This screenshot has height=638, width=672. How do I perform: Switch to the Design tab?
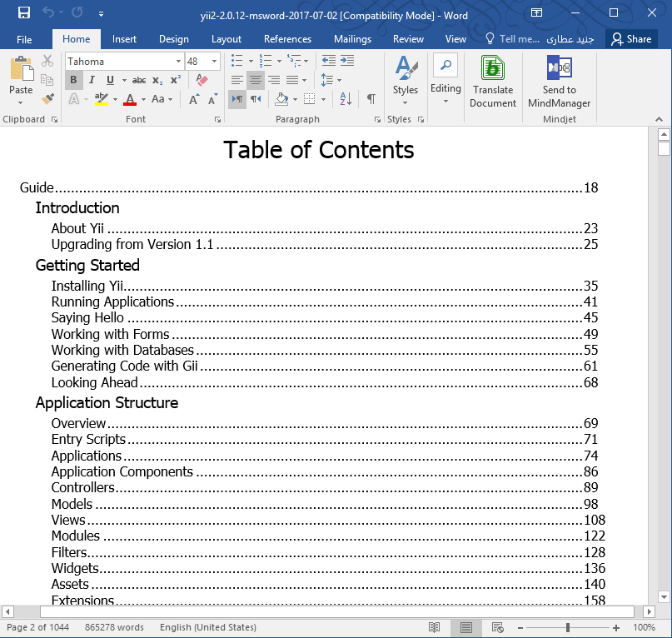[x=173, y=39]
